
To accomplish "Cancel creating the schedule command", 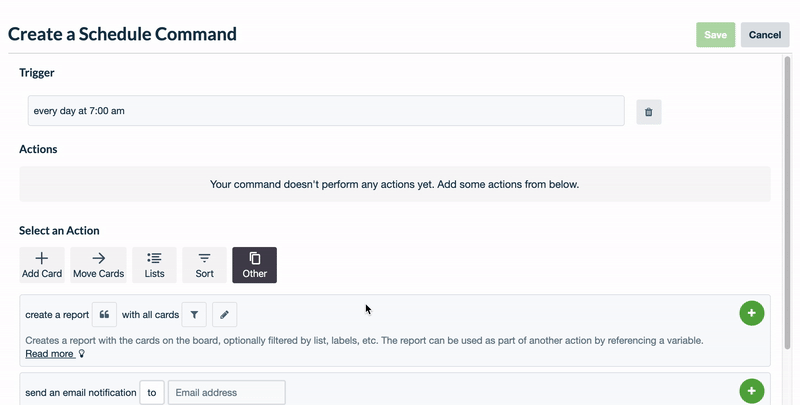I will [765, 35].
